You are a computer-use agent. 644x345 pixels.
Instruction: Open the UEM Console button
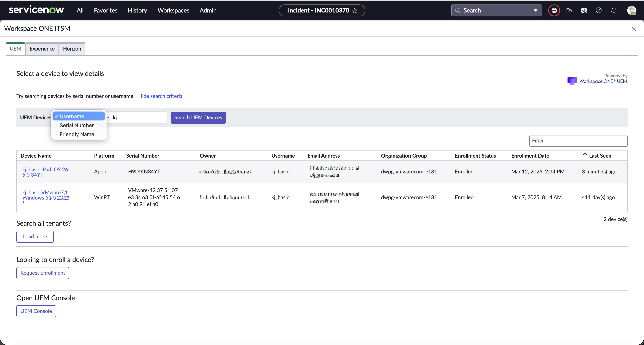36,311
